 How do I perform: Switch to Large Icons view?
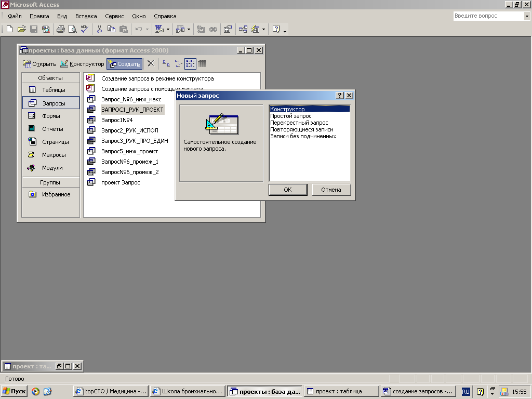[166, 63]
